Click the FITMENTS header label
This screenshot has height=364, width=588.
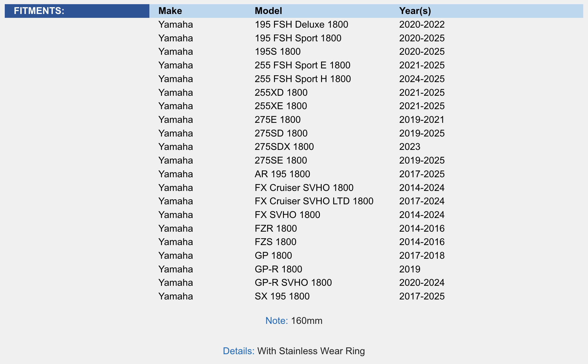coord(39,11)
